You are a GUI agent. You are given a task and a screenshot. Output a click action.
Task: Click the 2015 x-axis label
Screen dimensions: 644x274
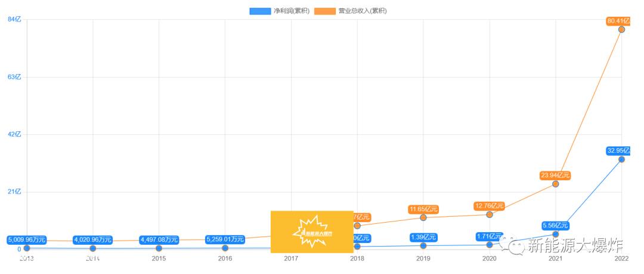(159, 259)
